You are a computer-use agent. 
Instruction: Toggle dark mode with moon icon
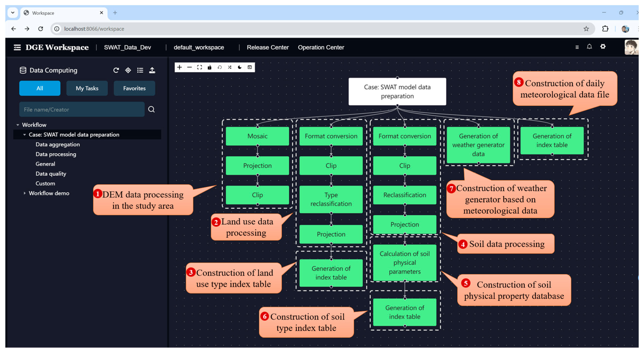[x=240, y=67]
